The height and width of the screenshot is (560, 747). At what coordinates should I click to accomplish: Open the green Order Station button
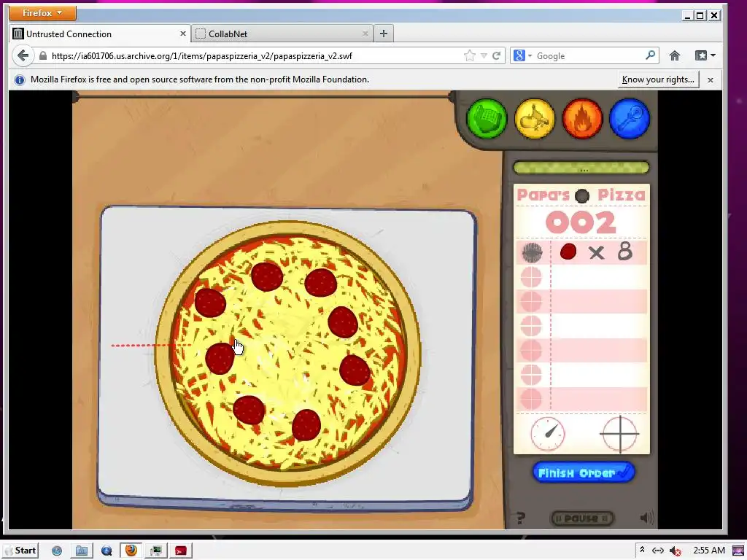click(x=487, y=119)
